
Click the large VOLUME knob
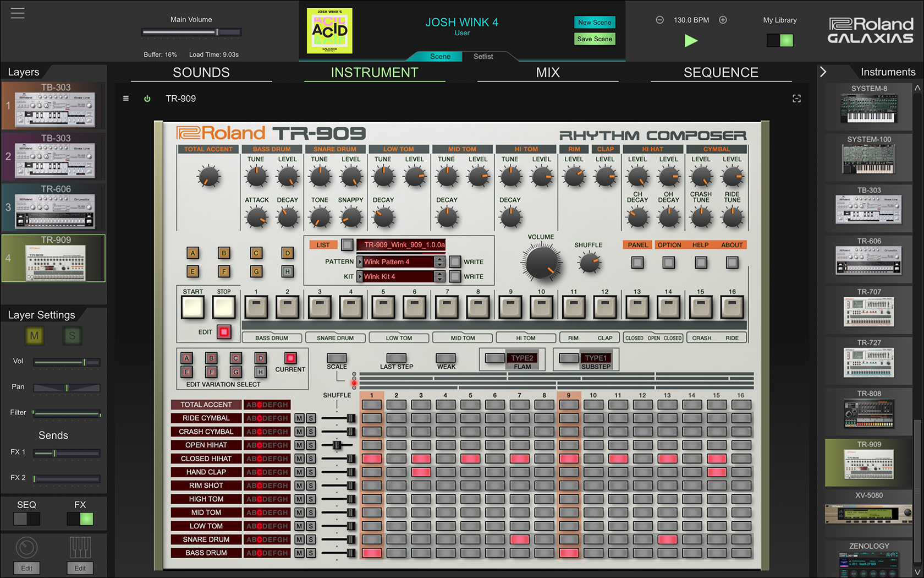(541, 263)
